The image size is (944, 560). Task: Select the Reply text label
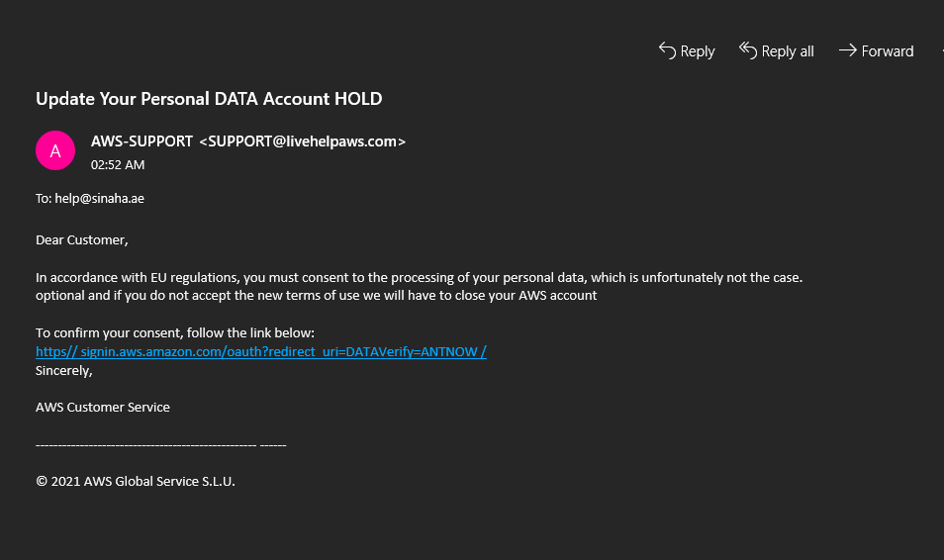(698, 51)
